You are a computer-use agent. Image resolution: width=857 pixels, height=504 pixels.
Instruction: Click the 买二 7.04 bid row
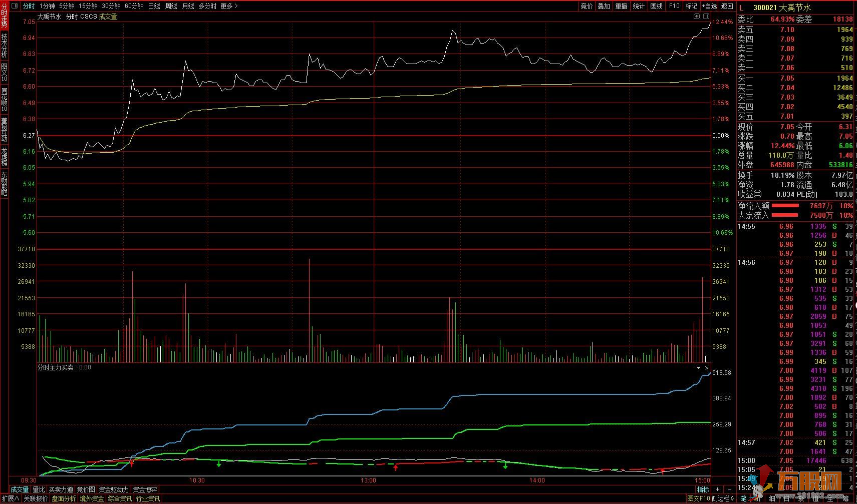click(x=795, y=88)
